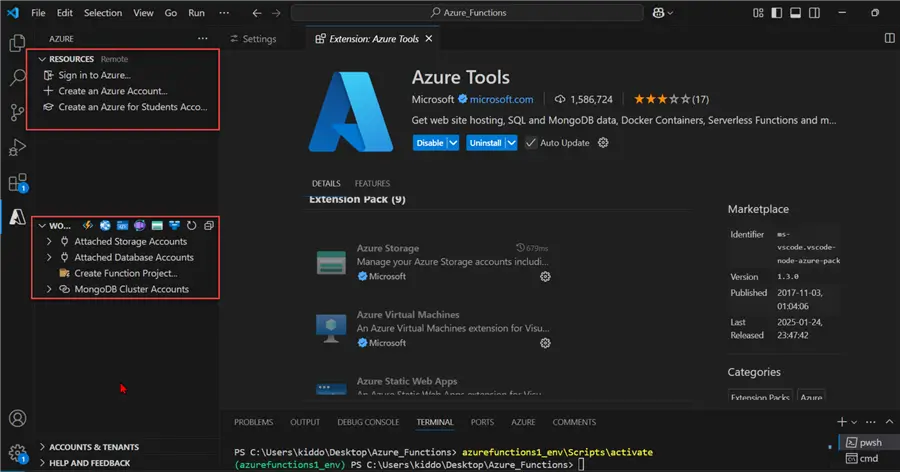This screenshot has height=472, width=900.
Task: Click the Azure Storage workspace icon
Action: click(x=157, y=226)
